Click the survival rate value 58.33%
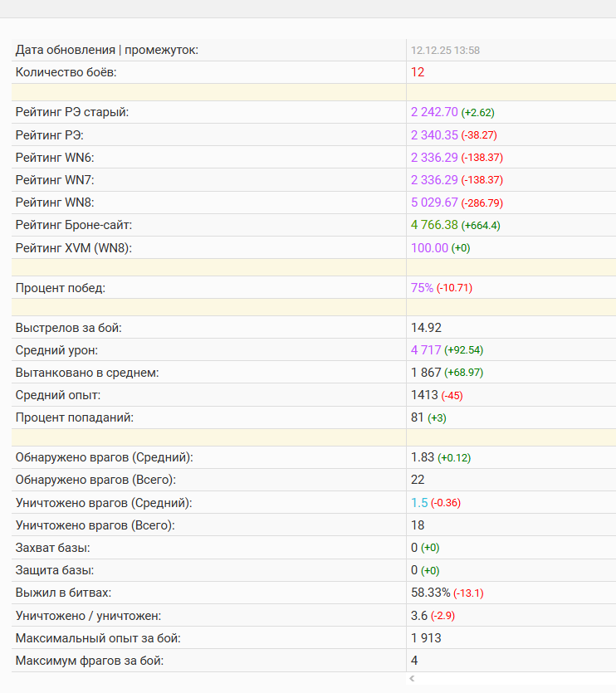616x693 pixels. pos(431,593)
